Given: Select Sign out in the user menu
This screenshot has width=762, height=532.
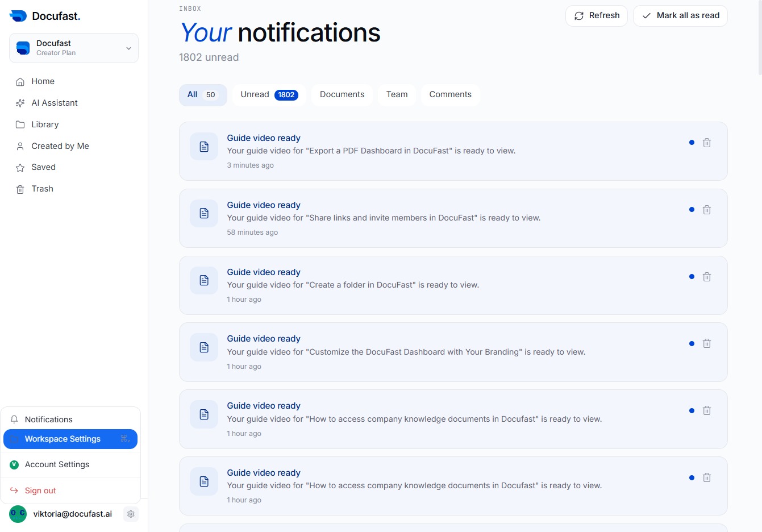Looking at the screenshot, I should click(70, 491).
